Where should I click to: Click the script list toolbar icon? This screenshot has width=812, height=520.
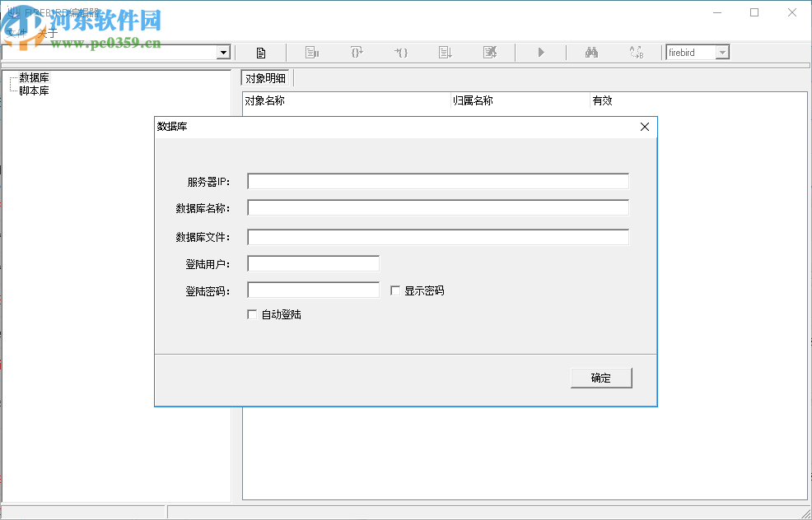click(312, 53)
